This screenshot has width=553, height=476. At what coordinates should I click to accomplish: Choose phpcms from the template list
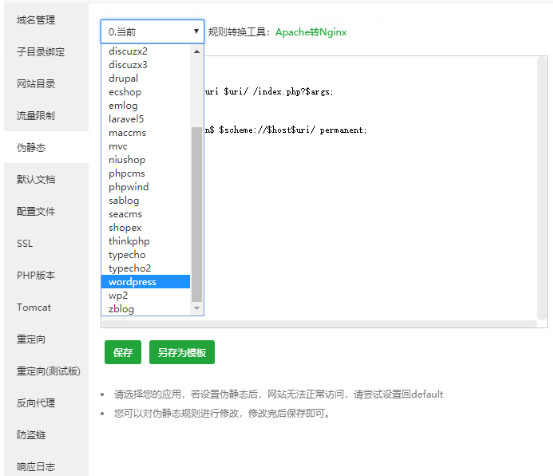point(146,173)
